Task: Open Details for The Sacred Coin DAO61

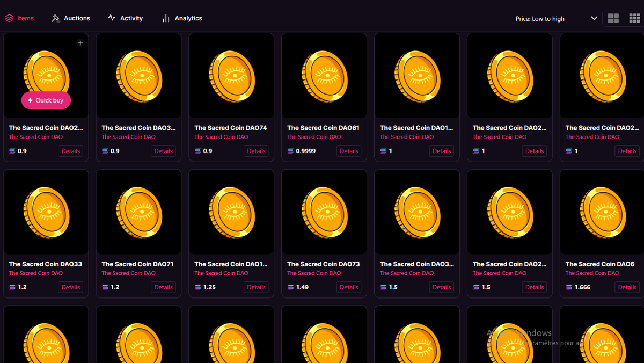Action: point(349,151)
